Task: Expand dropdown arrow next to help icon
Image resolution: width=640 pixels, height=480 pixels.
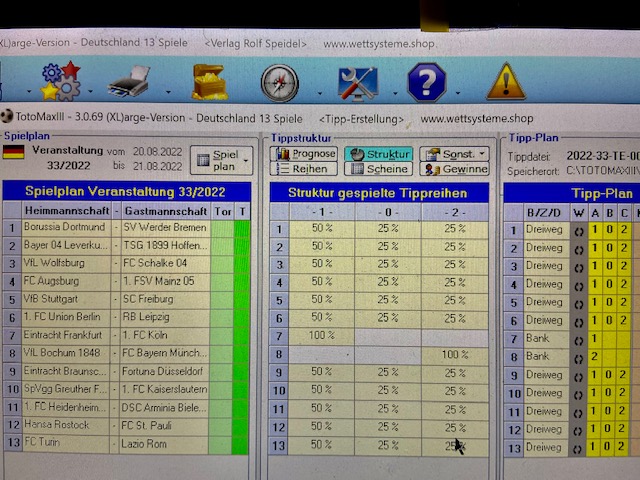Action: pyautogui.click(x=458, y=93)
